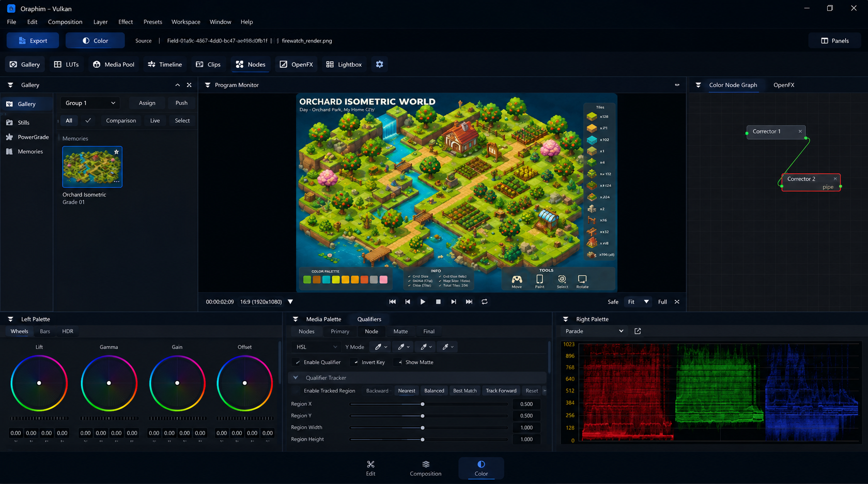Open the Left Palette panel menu
This screenshot has width=868, height=484.
click(10, 320)
